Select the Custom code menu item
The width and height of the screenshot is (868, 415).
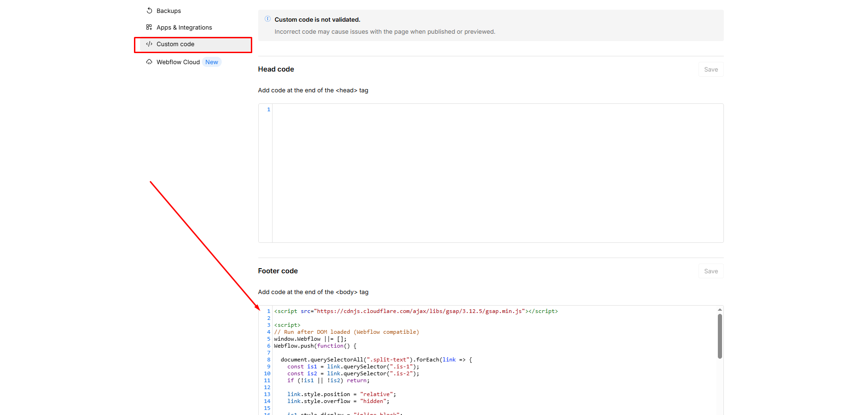click(x=196, y=44)
